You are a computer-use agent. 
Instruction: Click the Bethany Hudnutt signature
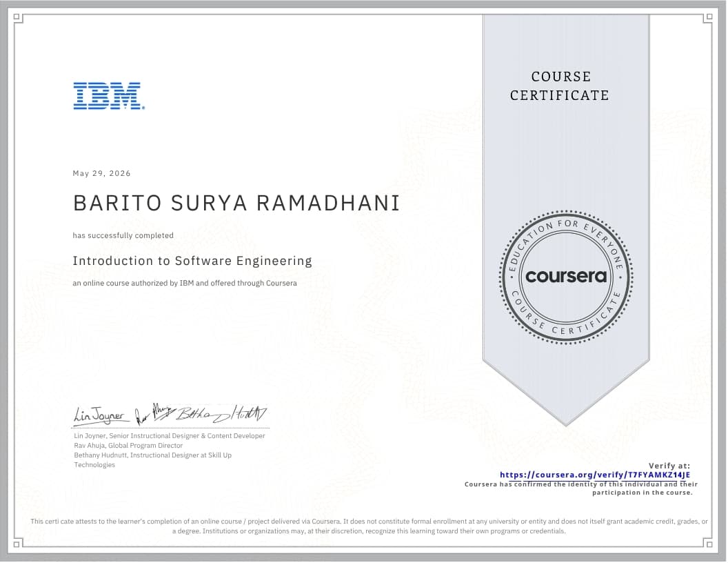click(x=221, y=415)
